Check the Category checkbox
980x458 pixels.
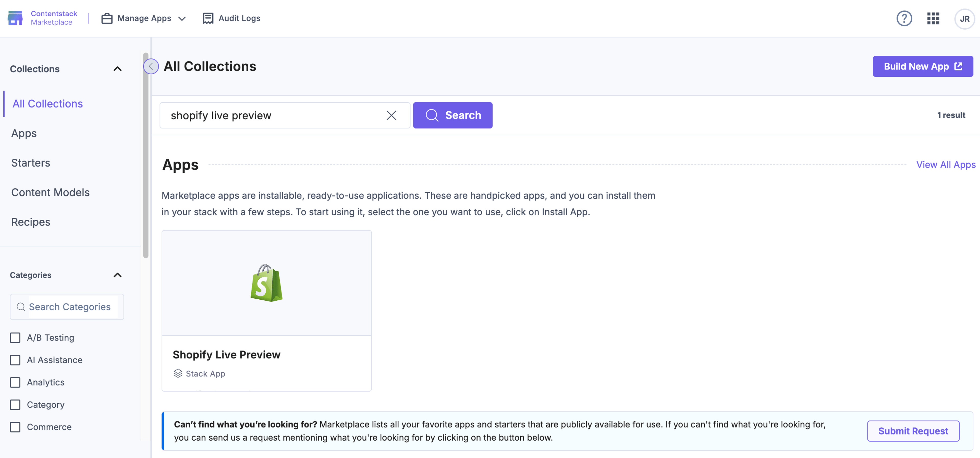[15, 405]
